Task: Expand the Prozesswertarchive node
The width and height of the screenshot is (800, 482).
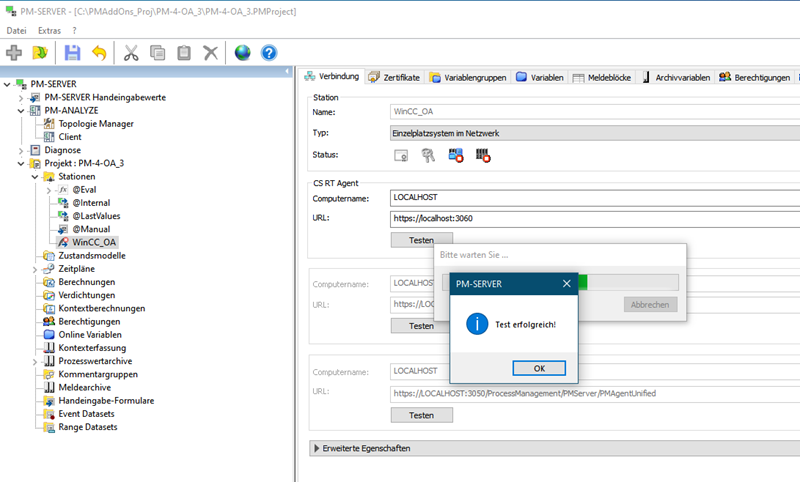Action: 35,362
